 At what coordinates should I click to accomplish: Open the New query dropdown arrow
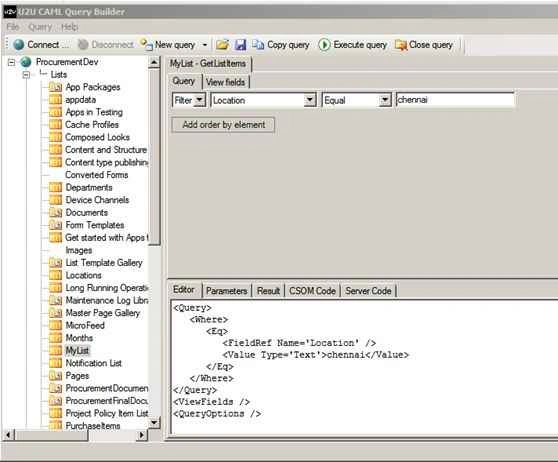tap(205, 45)
